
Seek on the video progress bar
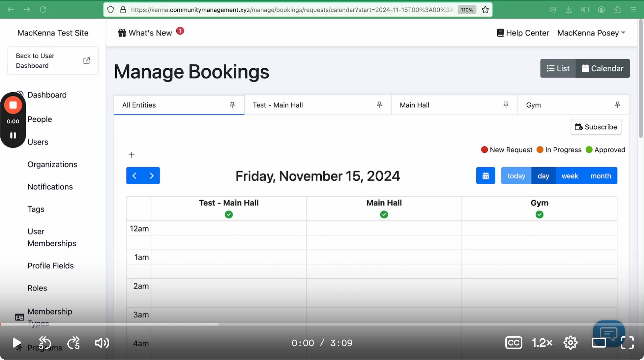click(x=322, y=324)
